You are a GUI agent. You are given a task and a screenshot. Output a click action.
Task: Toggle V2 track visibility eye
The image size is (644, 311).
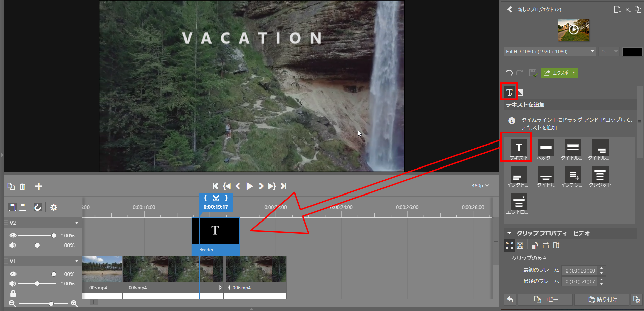13,236
